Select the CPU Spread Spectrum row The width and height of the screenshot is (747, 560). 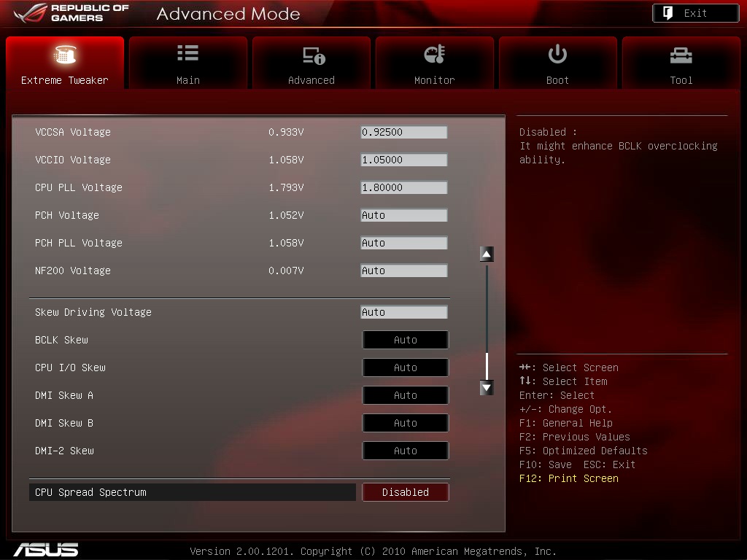[x=193, y=492]
